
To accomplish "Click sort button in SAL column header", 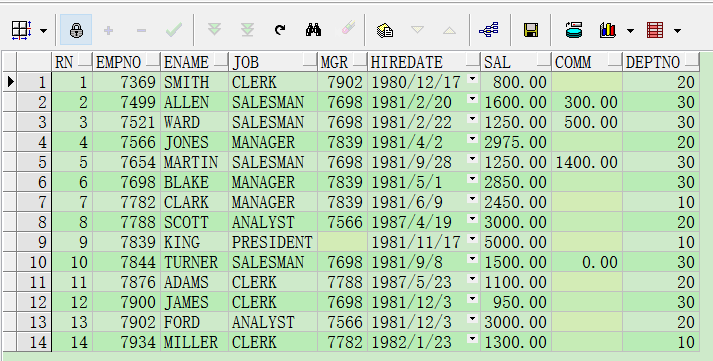I will click(543, 61).
